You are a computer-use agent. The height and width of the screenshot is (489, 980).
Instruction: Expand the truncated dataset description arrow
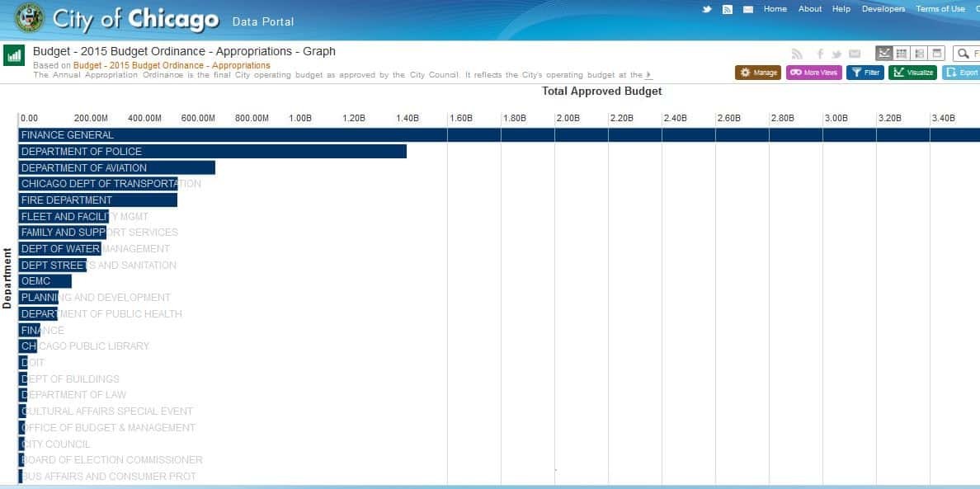(x=648, y=75)
